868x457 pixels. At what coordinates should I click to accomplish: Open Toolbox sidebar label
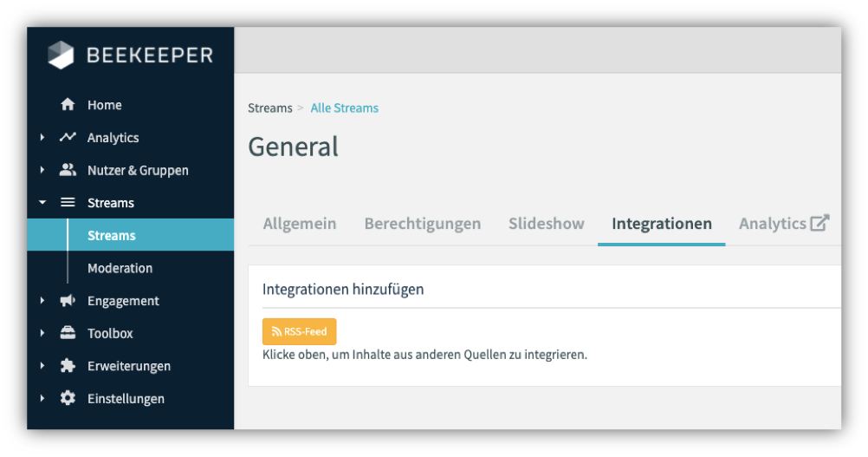pos(110,334)
